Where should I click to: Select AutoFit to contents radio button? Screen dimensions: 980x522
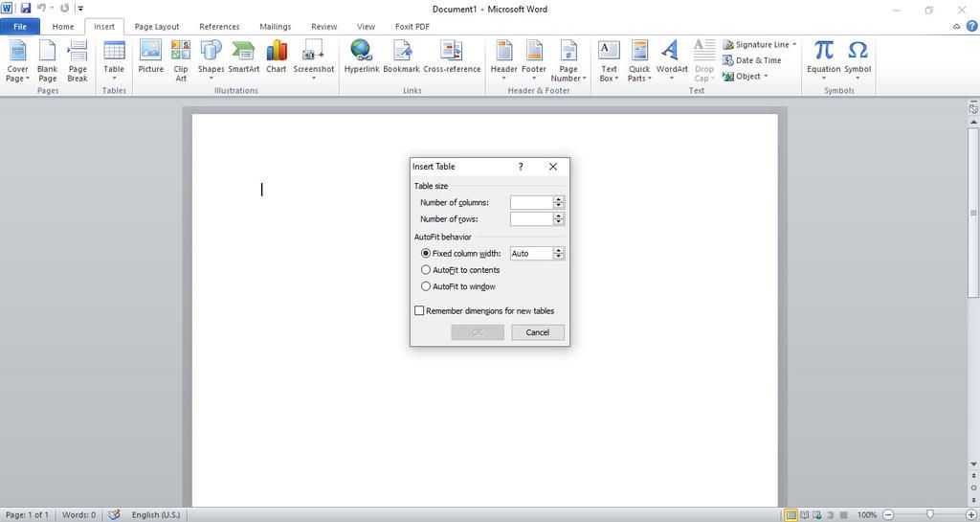[426, 270]
